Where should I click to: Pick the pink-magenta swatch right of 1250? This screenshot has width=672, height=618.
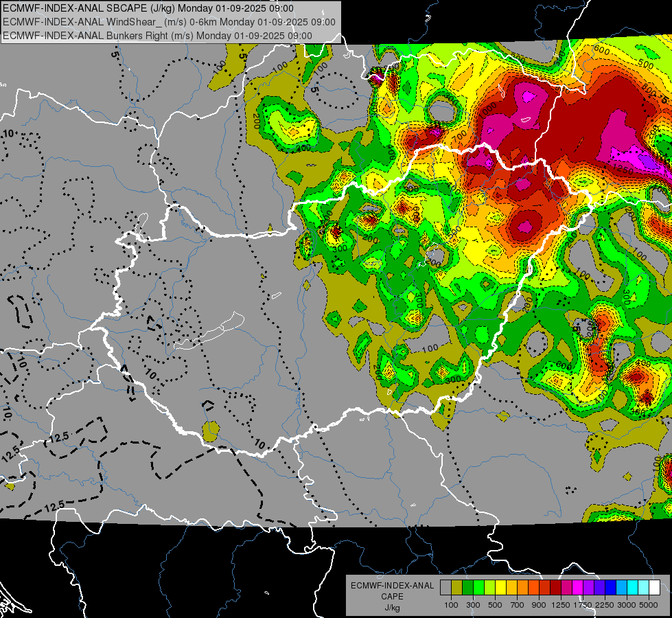click(566, 587)
